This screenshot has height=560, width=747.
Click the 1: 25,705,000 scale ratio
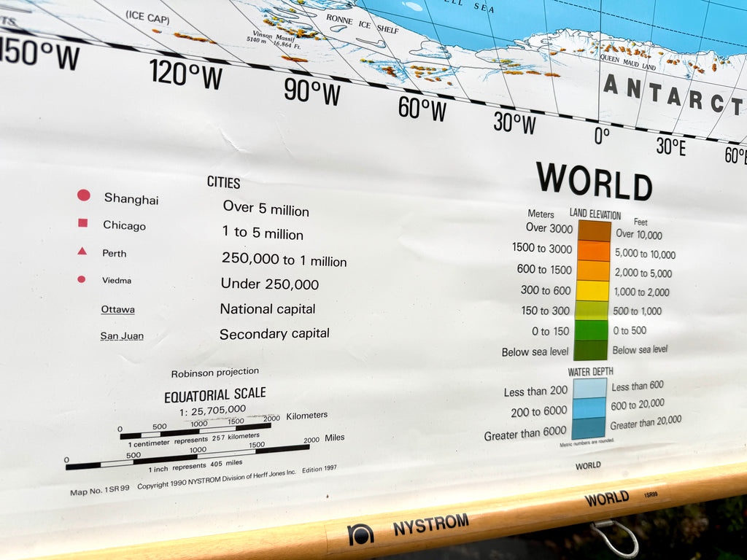click(x=213, y=411)
